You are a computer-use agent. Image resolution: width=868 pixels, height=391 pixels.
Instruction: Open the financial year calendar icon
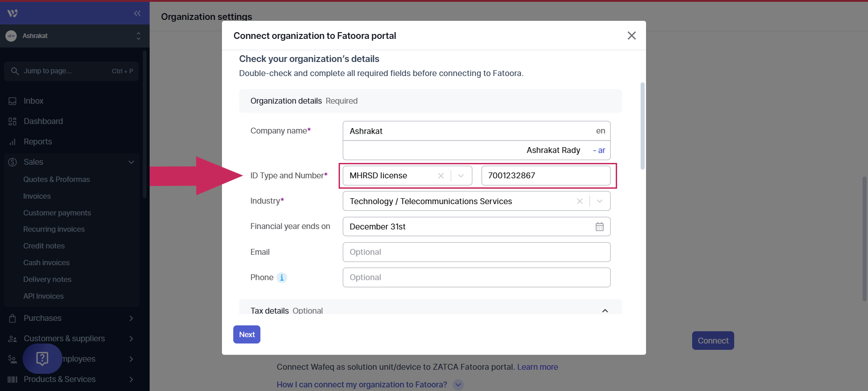(599, 227)
